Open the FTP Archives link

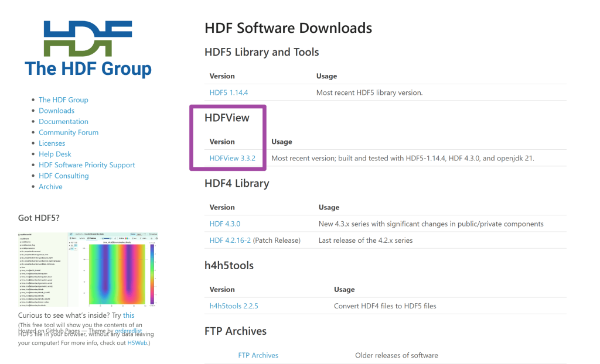pyautogui.click(x=258, y=356)
